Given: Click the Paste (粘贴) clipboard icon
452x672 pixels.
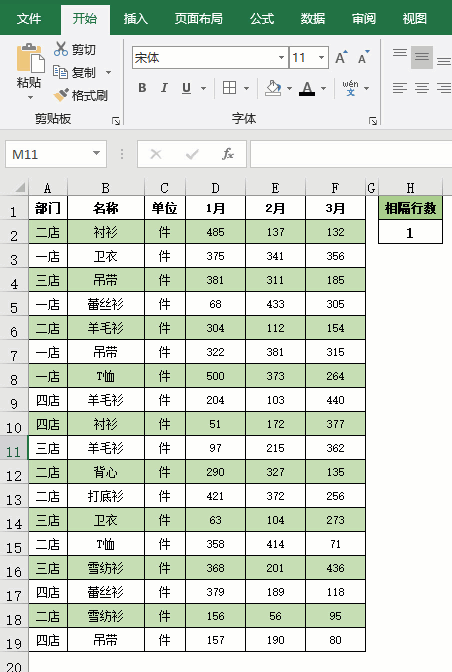Looking at the screenshot, I should click(x=30, y=58).
